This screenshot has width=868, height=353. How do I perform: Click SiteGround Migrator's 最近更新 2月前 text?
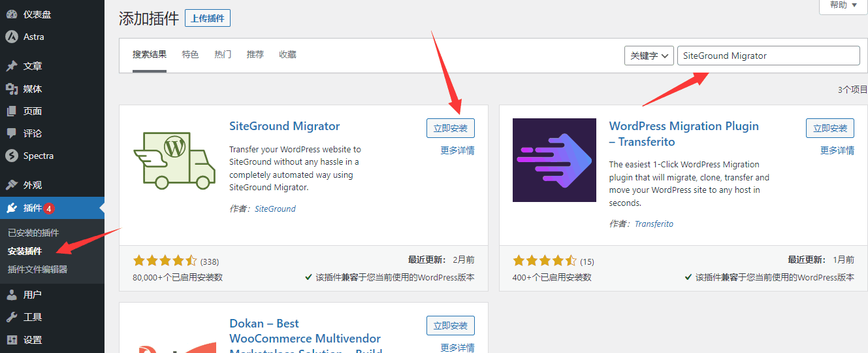442,260
